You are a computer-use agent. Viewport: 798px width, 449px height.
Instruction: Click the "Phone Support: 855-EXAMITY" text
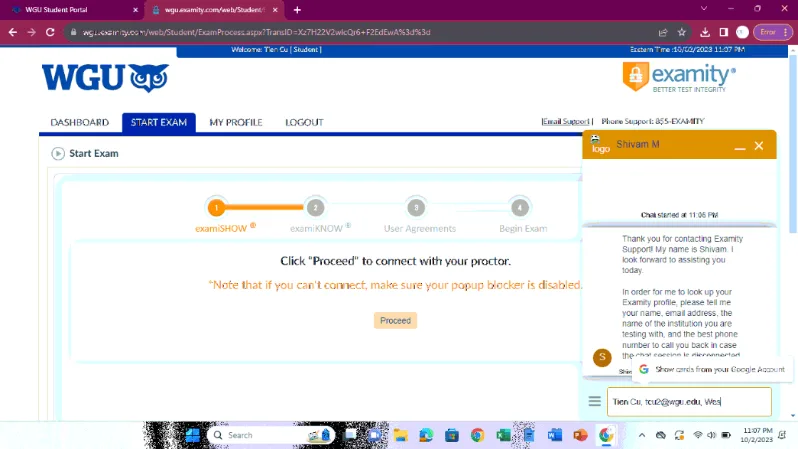coord(652,122)
